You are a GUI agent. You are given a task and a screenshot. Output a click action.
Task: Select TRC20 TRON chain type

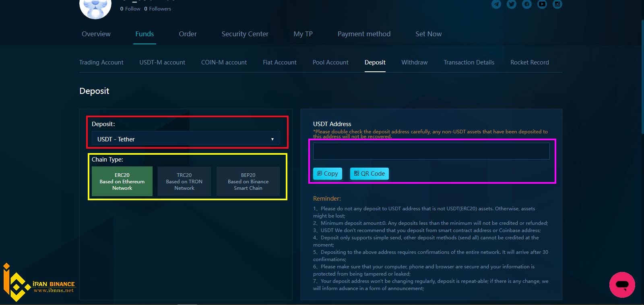tap(184, 181)
